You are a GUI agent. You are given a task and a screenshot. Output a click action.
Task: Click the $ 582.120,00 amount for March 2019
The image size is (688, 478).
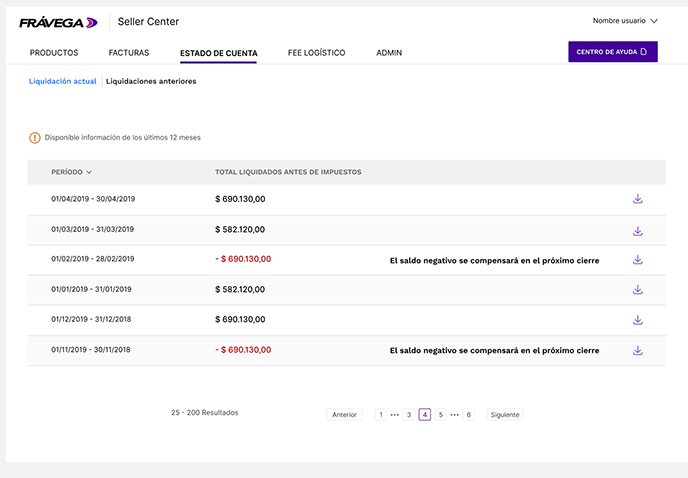[x=240, y=229]
